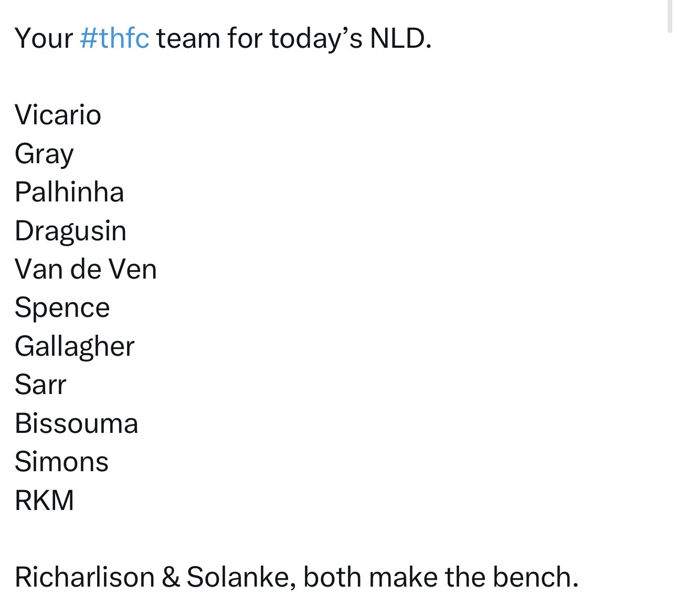Click the word NLD in the first line
The height and width of the screenshot is (616, 677).
[x=400, y=38]
